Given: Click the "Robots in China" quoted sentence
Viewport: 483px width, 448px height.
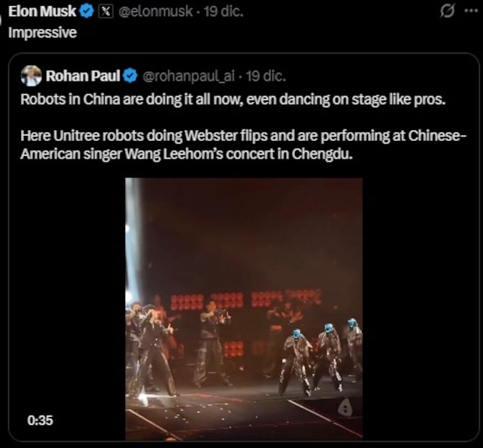Looking at the screenshot, I should [x=233, y=100].
